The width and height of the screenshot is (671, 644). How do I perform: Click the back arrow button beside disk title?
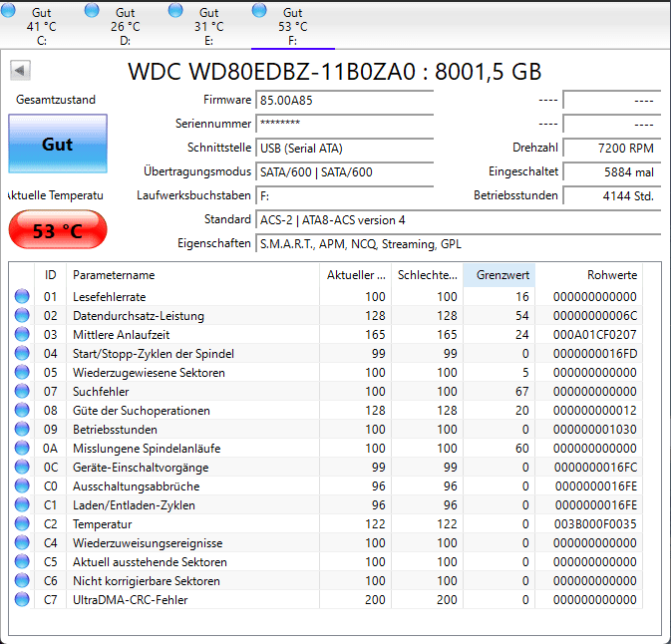coord(20,70)
